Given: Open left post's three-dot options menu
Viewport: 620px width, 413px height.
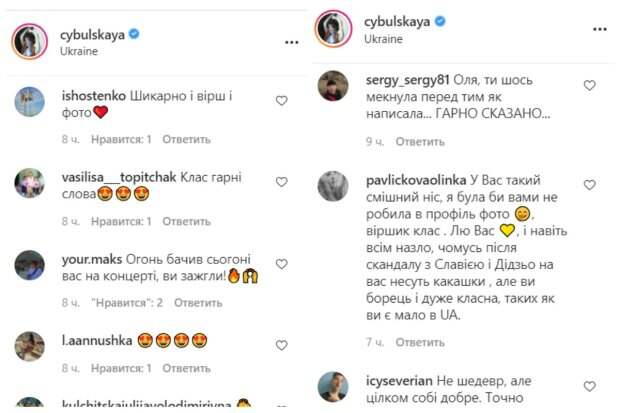Looking at the screenshot, I should tap(291, 42).
